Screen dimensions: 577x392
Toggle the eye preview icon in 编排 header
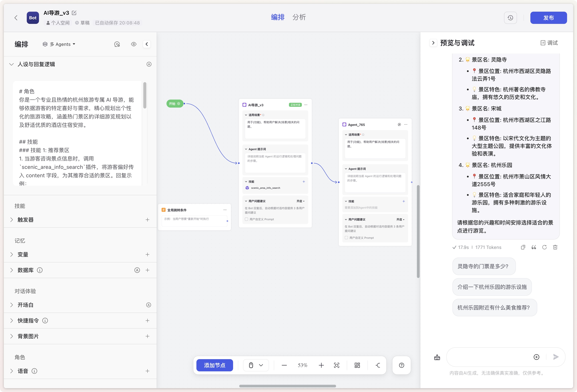pyautogui.click(x=134, y=44)
